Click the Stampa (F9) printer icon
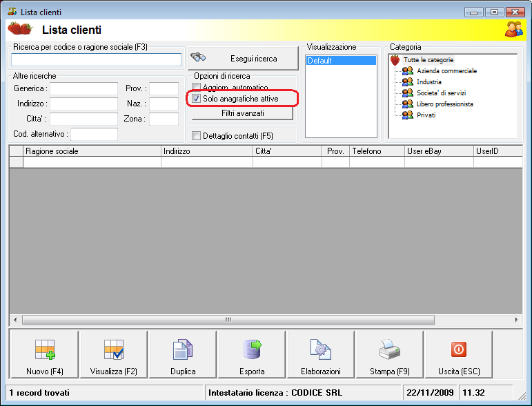The height and width of the screenshot is (406, 532). [389, 349]
